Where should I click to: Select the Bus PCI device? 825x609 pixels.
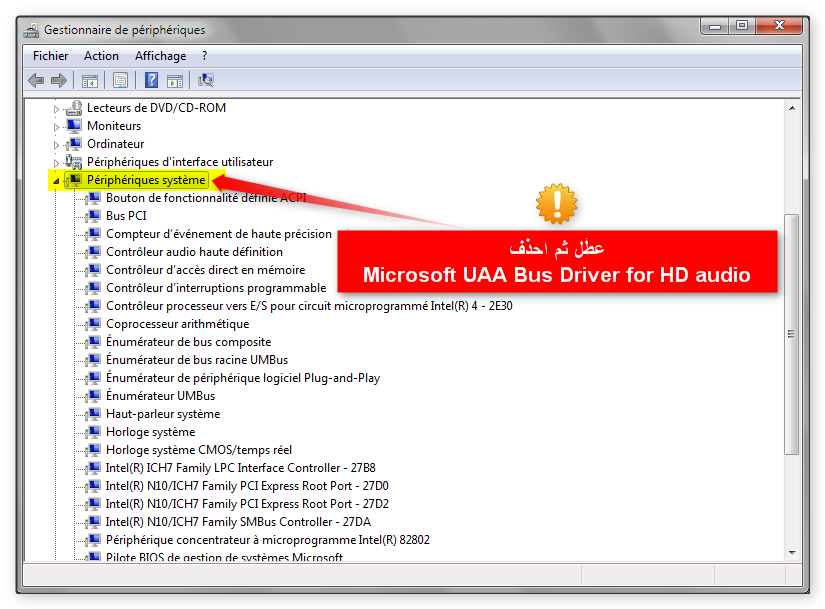point(126,216)
